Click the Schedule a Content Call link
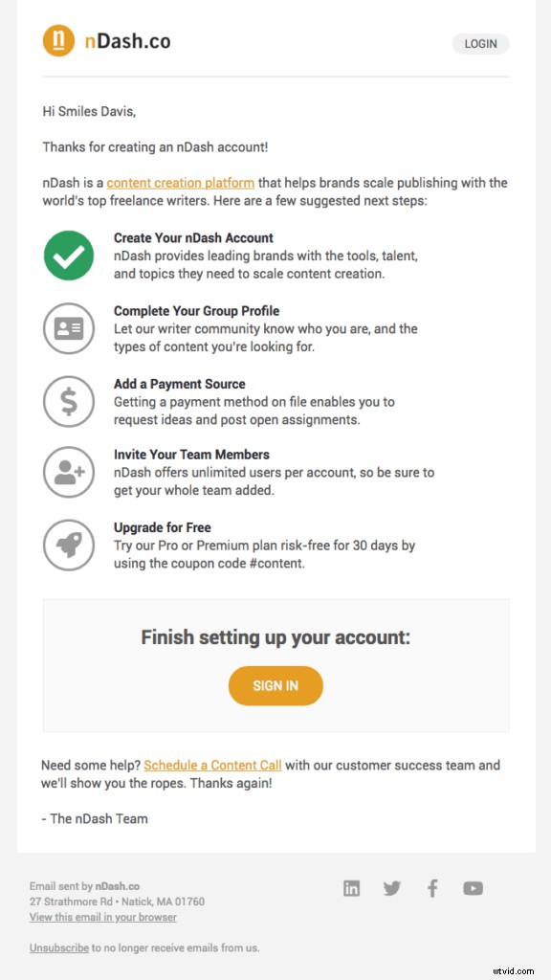The height and width of the screenshot is (980, 551). coord(212,765)
